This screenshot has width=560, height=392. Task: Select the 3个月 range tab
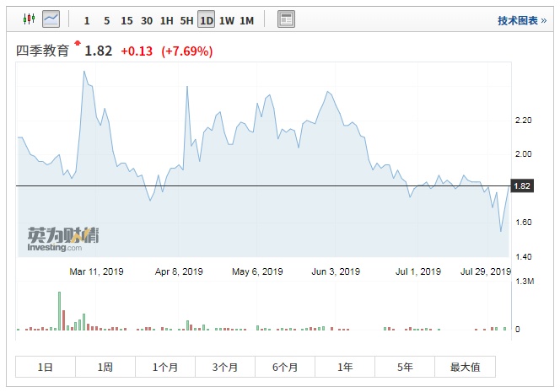coord(225,367)
